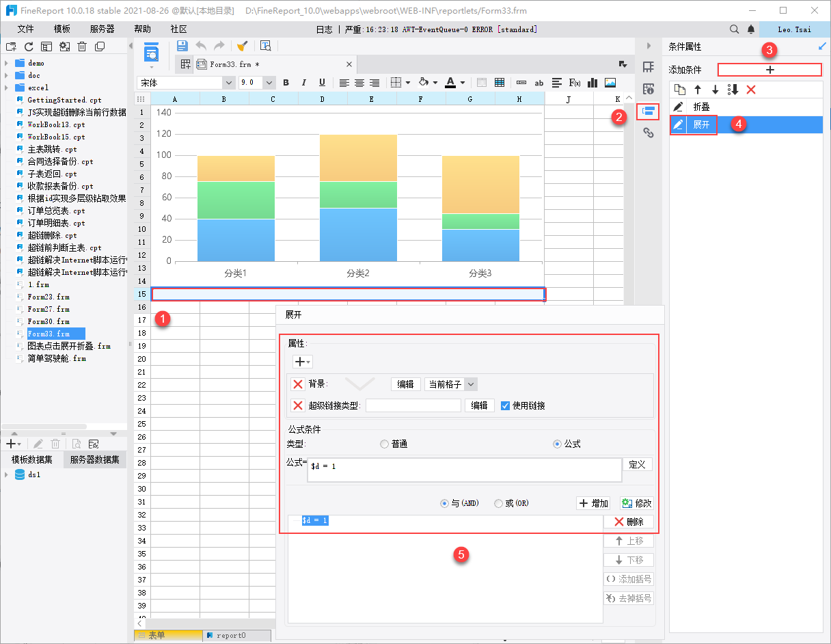
Task: Click the format painter brush icon
Action: (x=242, y=46)
